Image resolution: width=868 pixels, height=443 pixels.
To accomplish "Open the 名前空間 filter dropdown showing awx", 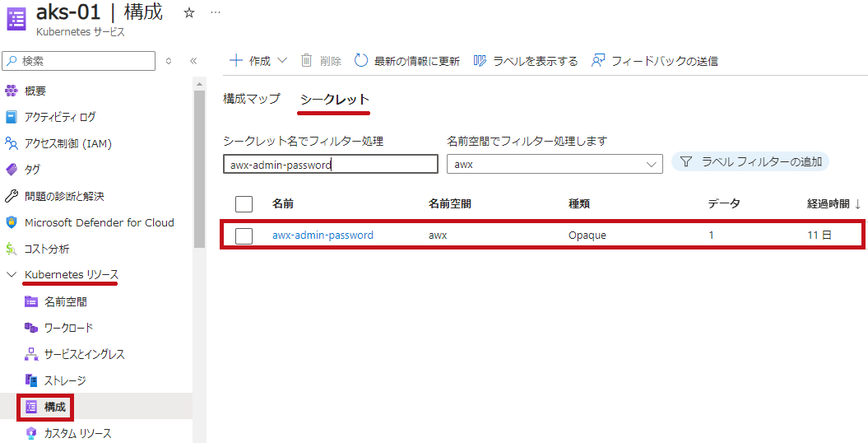I will pyautogui.click(x=555, y=164).
